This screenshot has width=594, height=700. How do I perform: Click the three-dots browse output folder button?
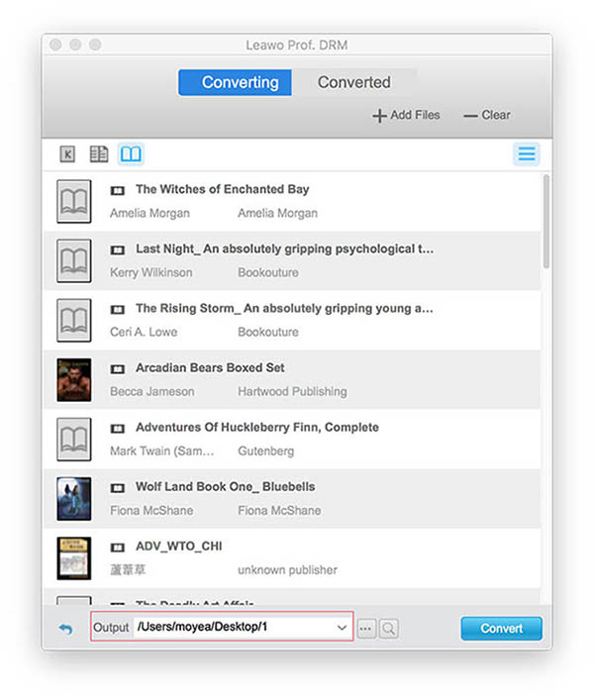tap(366, 629)
